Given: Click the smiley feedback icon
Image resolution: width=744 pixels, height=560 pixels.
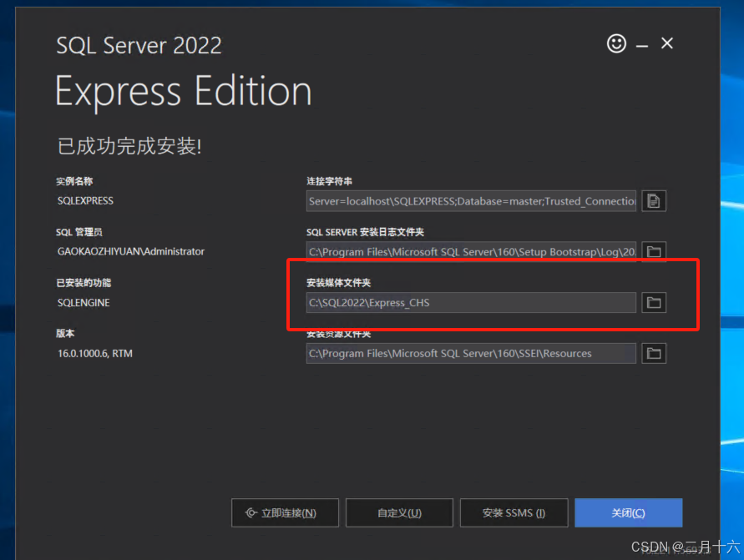Looking at the screenshot, I should (616, 43).
